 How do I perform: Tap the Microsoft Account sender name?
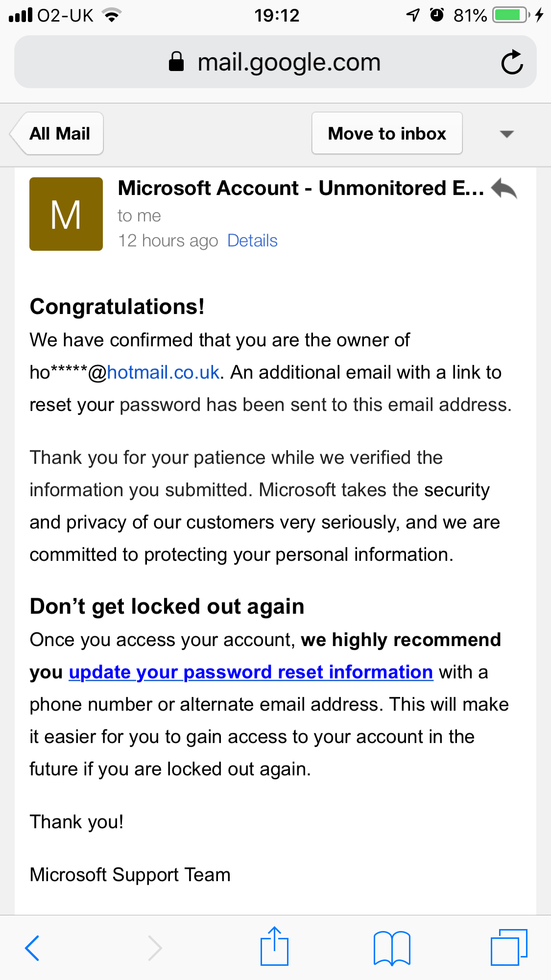[x=300, y=188]
